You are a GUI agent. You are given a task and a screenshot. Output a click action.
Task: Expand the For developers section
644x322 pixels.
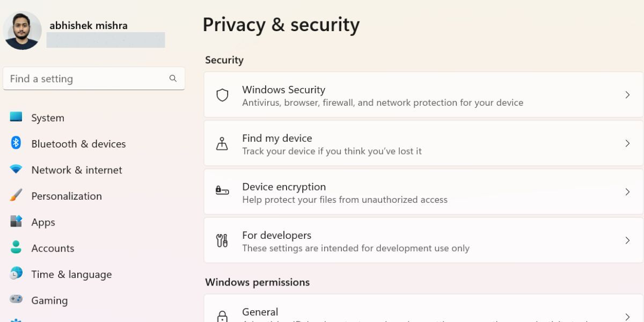coord(627,240)
